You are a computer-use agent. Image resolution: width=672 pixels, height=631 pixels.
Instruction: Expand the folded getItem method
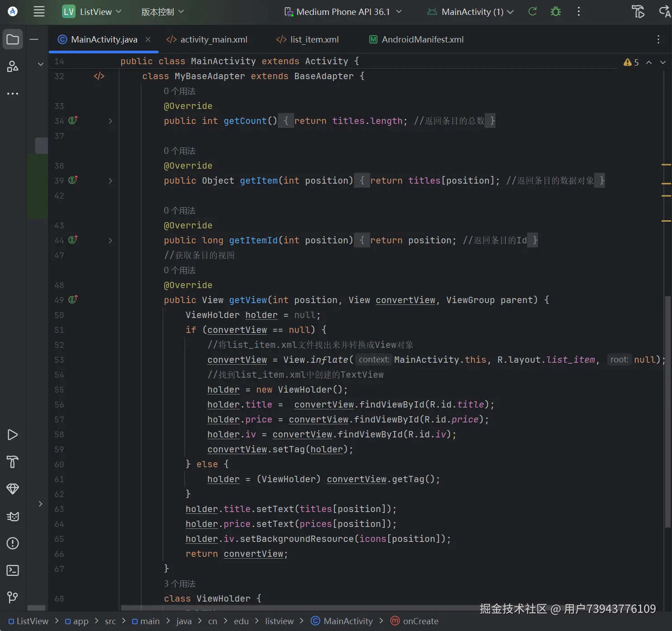[x=110, y=180]
